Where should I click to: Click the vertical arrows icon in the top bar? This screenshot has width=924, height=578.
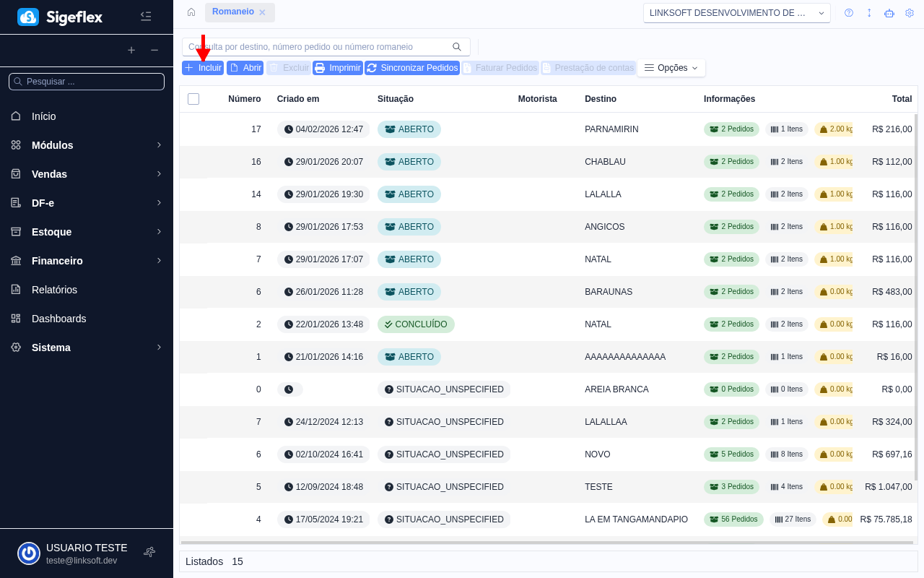[869, 13]
